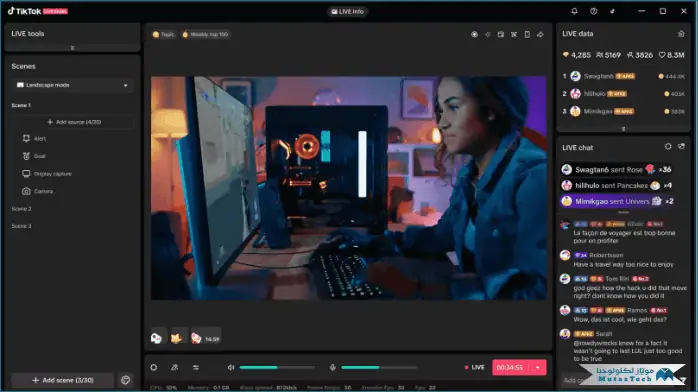
Task: Open the Landscape mode dropdown
Action: click(x=72, y=85)
